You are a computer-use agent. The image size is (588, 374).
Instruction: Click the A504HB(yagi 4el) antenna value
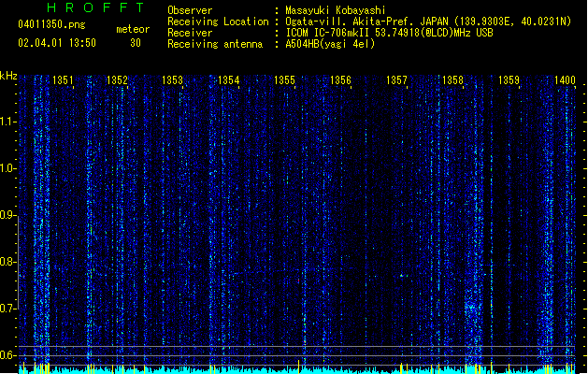[x=330, y=44]
